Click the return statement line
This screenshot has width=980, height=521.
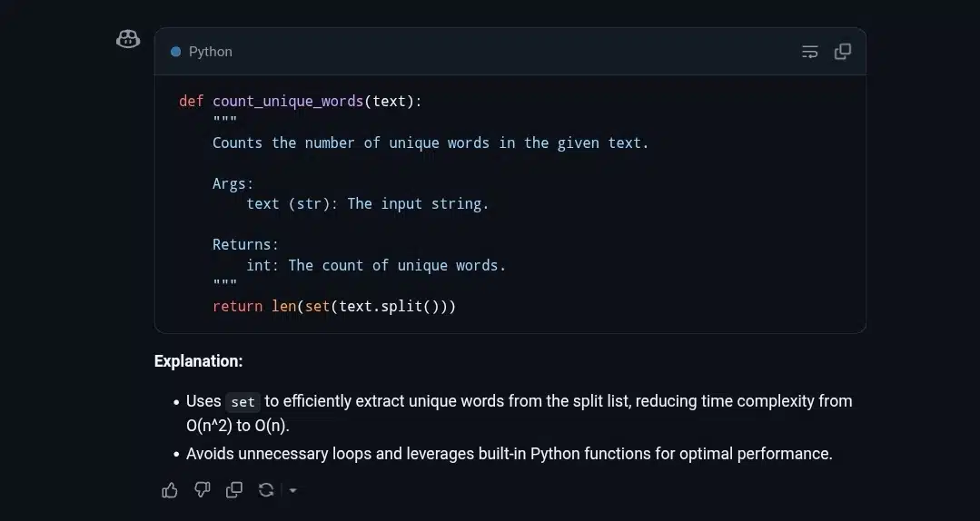point(334,306)
